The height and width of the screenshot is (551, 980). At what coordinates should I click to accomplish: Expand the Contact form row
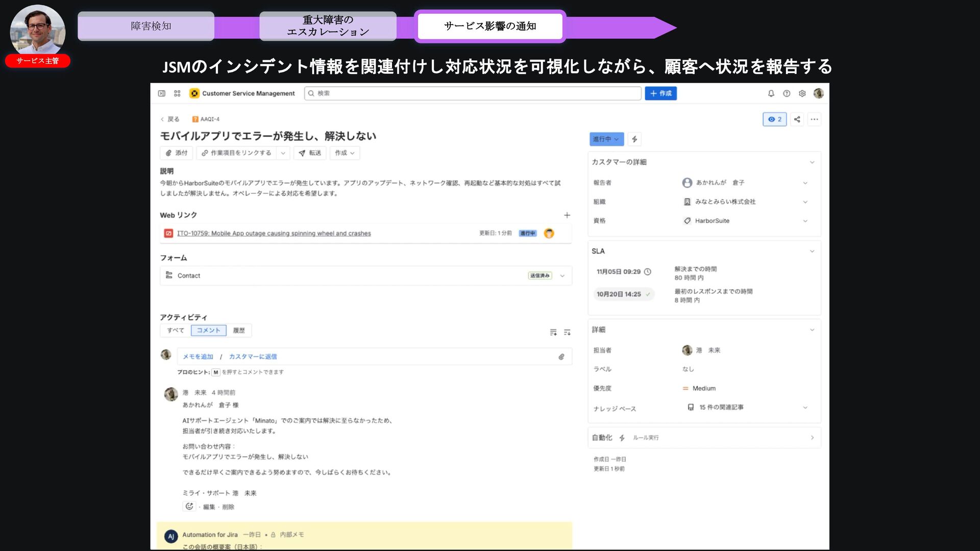(x=562, y=275)
